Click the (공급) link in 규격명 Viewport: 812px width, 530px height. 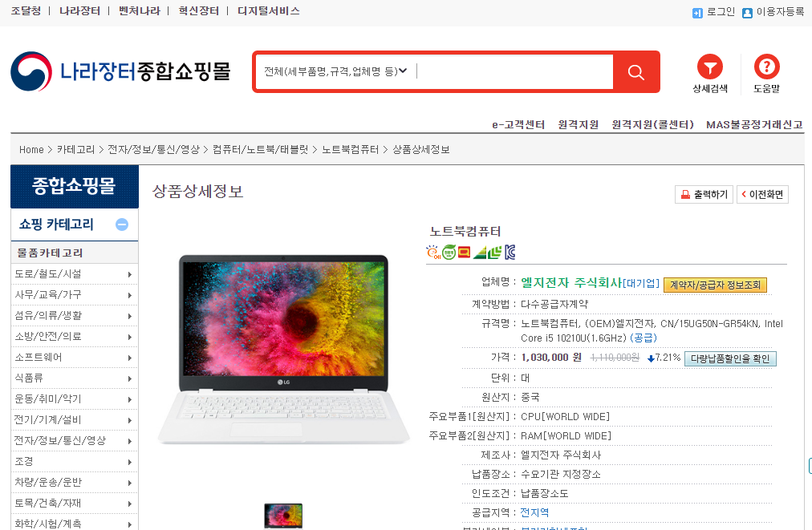644,338
